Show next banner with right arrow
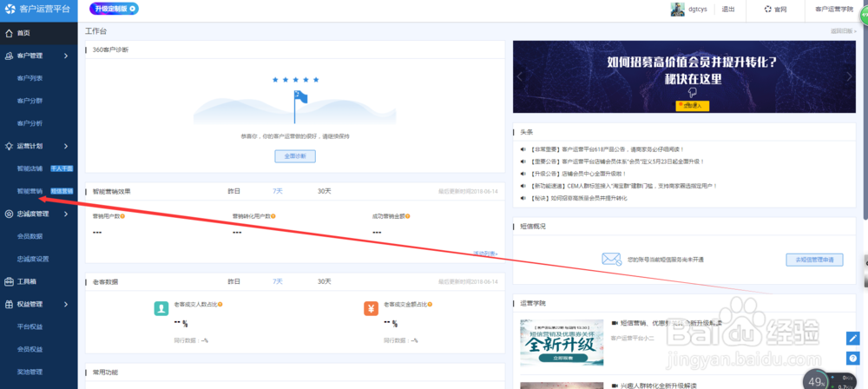The image size is (868, 389). 849,76
